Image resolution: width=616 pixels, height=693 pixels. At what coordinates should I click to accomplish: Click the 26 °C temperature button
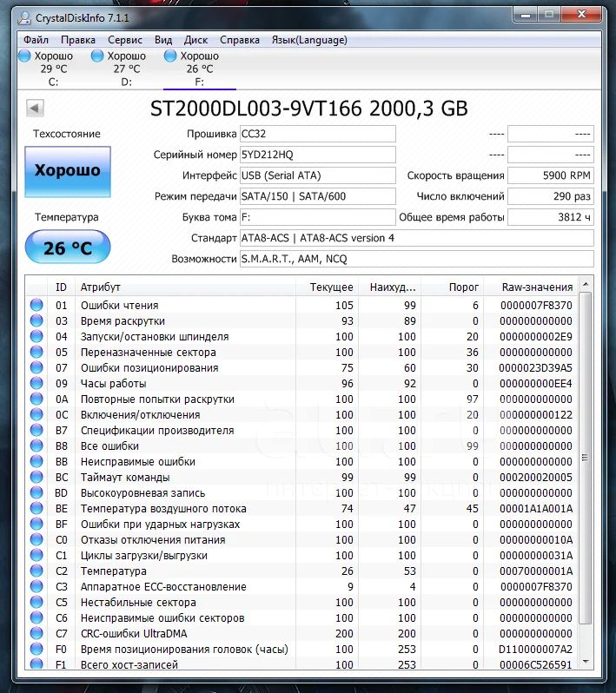point(68,247)
